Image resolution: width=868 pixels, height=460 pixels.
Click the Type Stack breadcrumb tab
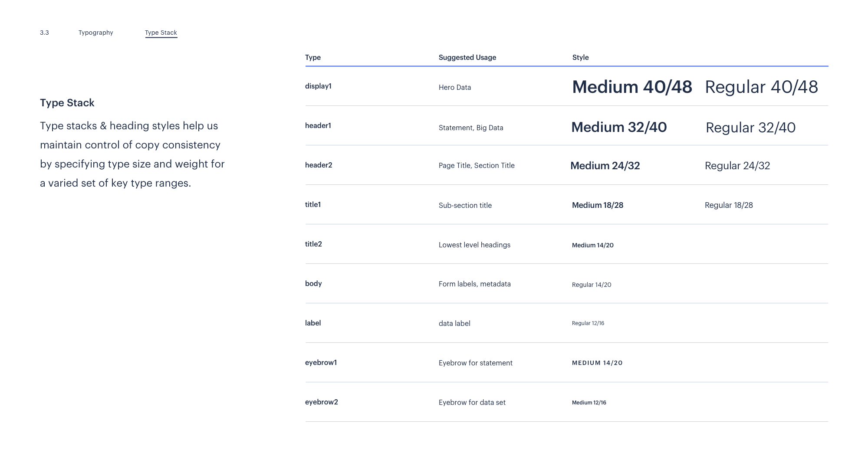[x=161, y=33]
